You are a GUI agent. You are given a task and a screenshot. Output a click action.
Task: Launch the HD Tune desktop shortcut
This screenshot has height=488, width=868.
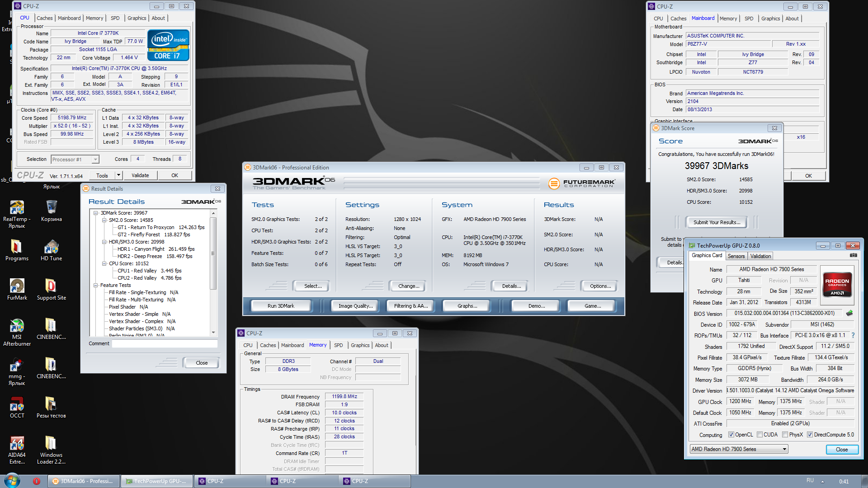tap(51, 250)
